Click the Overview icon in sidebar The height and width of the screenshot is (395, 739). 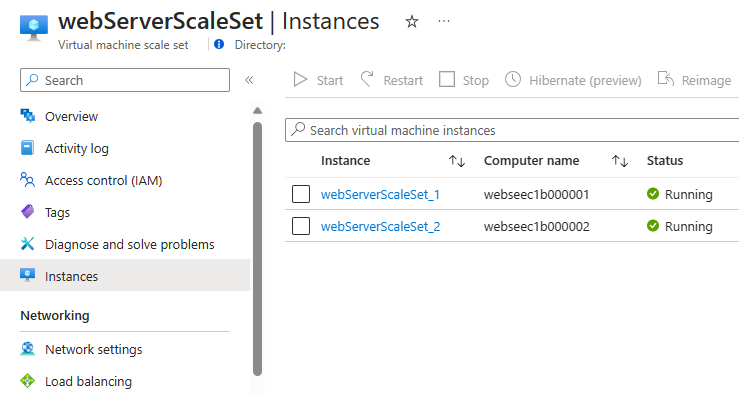coord(27,115)
